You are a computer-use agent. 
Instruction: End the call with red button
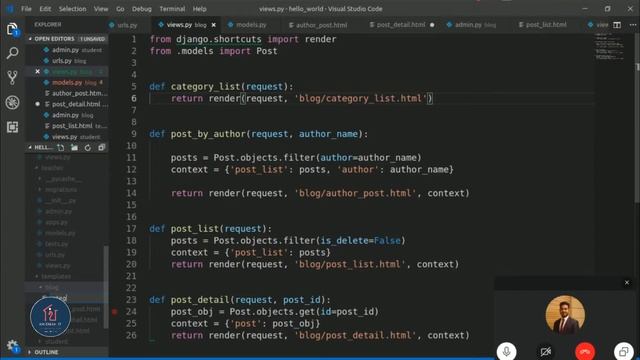pos(585,351)
